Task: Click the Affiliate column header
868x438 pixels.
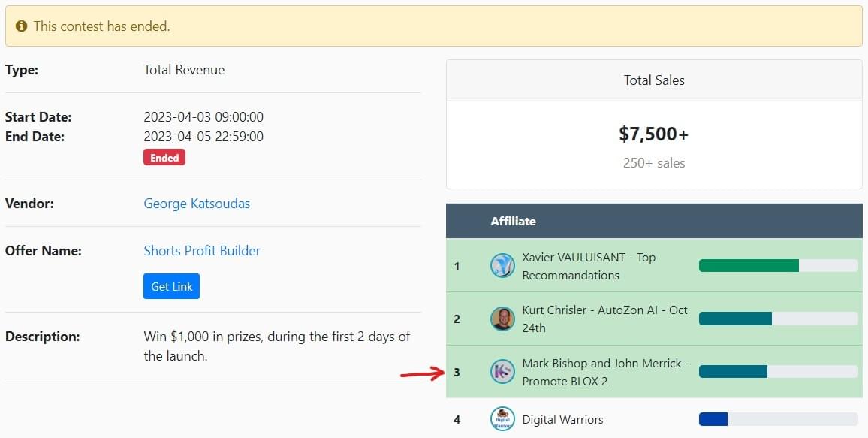Action: click(x=514, y=221)
